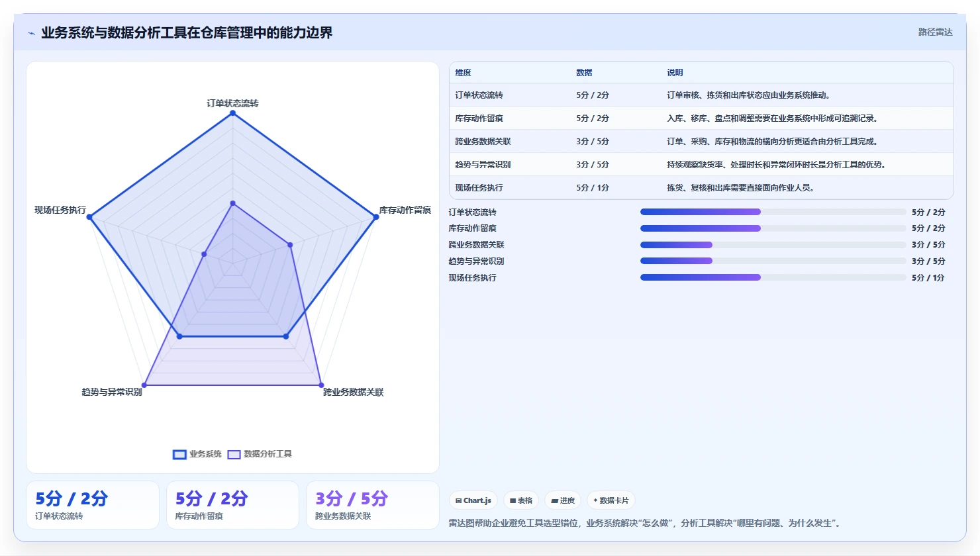Click the 订单状态流转 progress bar
Screen dimensions: 980x556
tap(773, 212)
